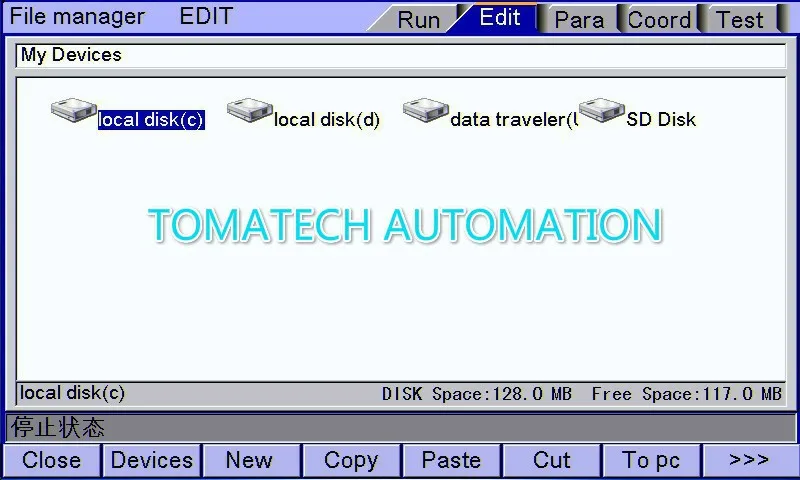This screenshot has width=800, height=480.
Task: Click the Close softkey button
Action: (52, 461)
